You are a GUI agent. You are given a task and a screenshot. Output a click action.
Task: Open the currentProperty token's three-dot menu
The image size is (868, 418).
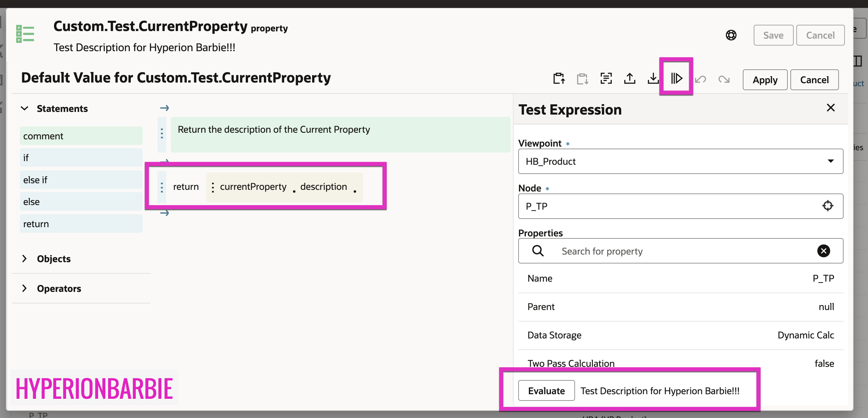(x=213, y=187)
